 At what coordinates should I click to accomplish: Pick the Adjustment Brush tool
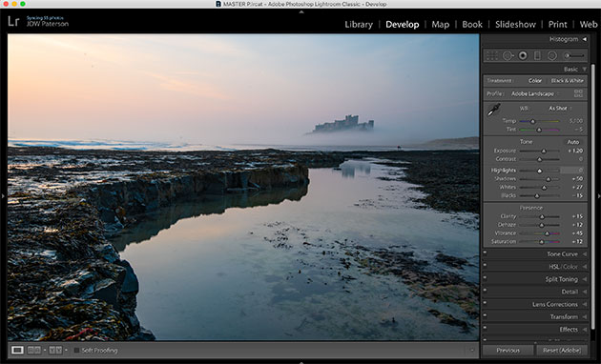(573, 56)
